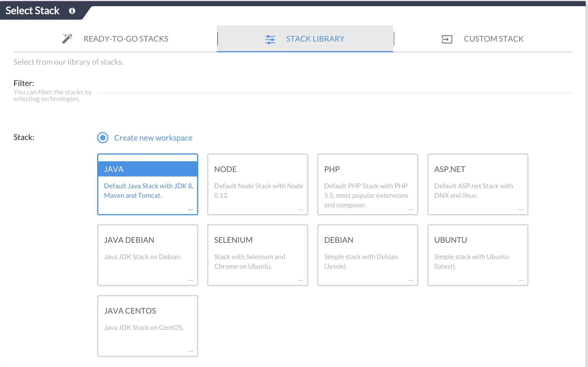Choose the JAVA DEBIAN stack card
588x367 pixels.
pyautogui.click(x=148, y=255)
